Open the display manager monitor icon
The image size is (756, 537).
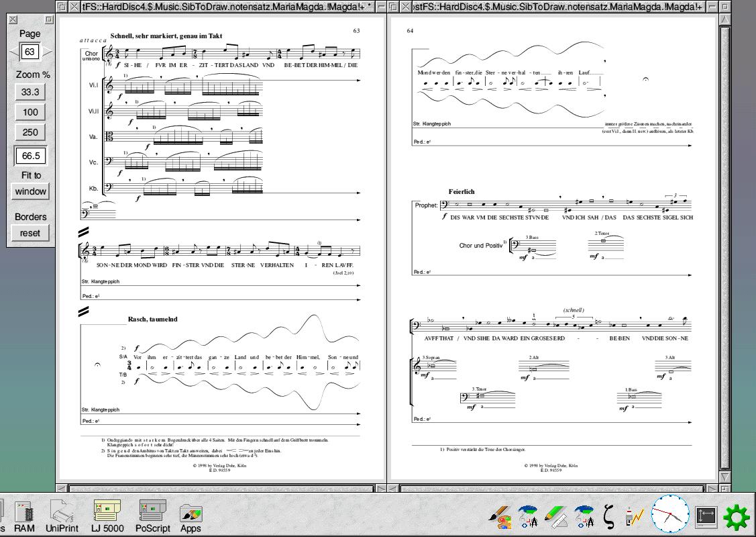[706, 517]
